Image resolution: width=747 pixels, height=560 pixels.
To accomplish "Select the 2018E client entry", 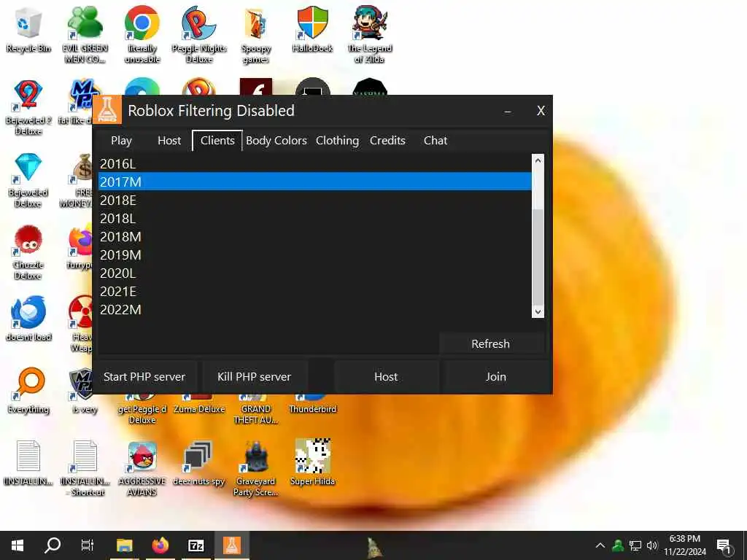I will pyautogui.click(x=314, y=200).
